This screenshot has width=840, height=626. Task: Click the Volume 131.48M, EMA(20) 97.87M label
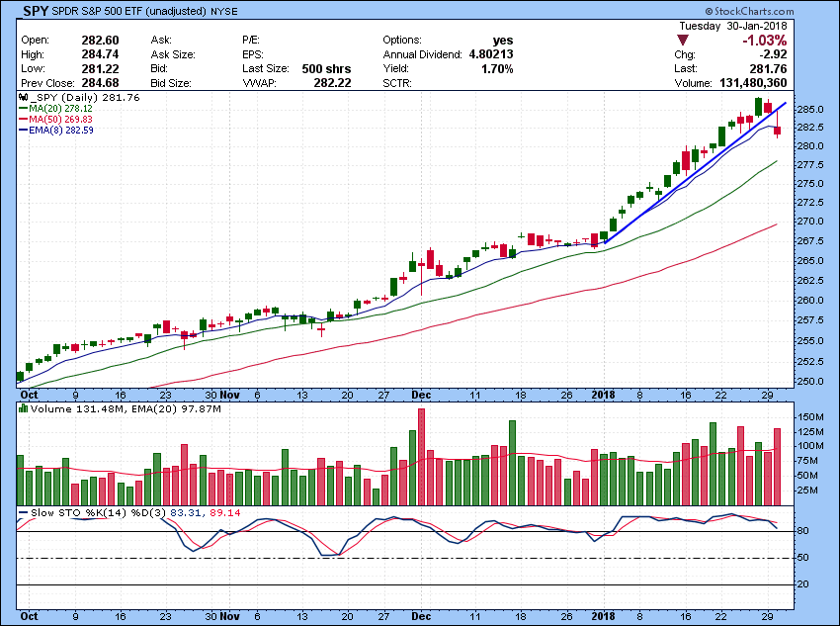[x=126, y=409]
